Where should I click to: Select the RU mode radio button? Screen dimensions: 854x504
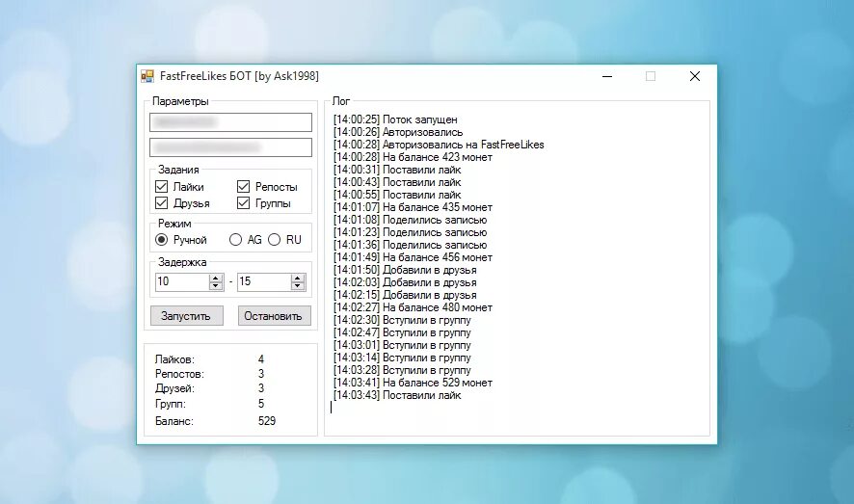point(274,240)
